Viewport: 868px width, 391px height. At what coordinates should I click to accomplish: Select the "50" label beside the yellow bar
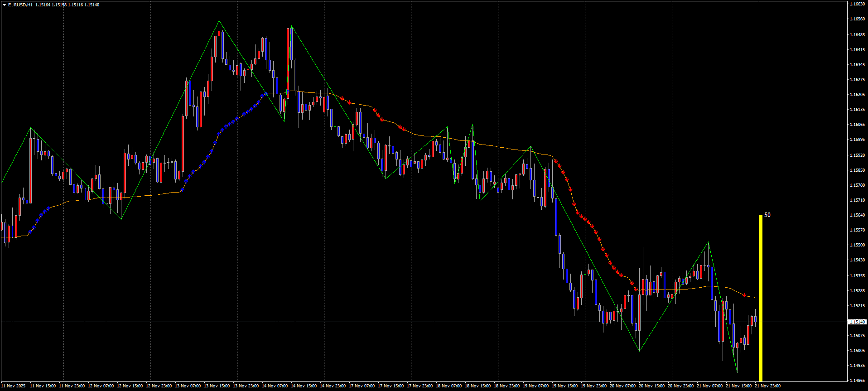(x=767, y=215)
